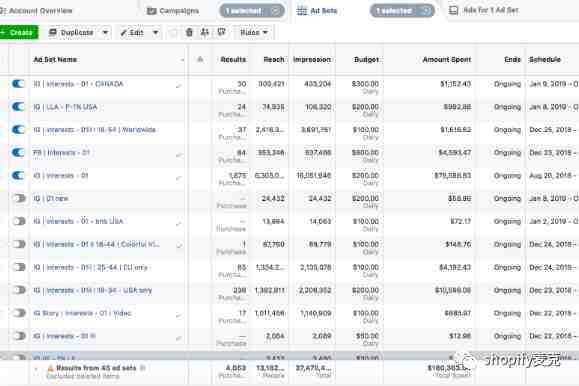Open the IG LLA USA ad set link
Image resolution: width=579 pixels, height=386 pixels.
point(65,107)
